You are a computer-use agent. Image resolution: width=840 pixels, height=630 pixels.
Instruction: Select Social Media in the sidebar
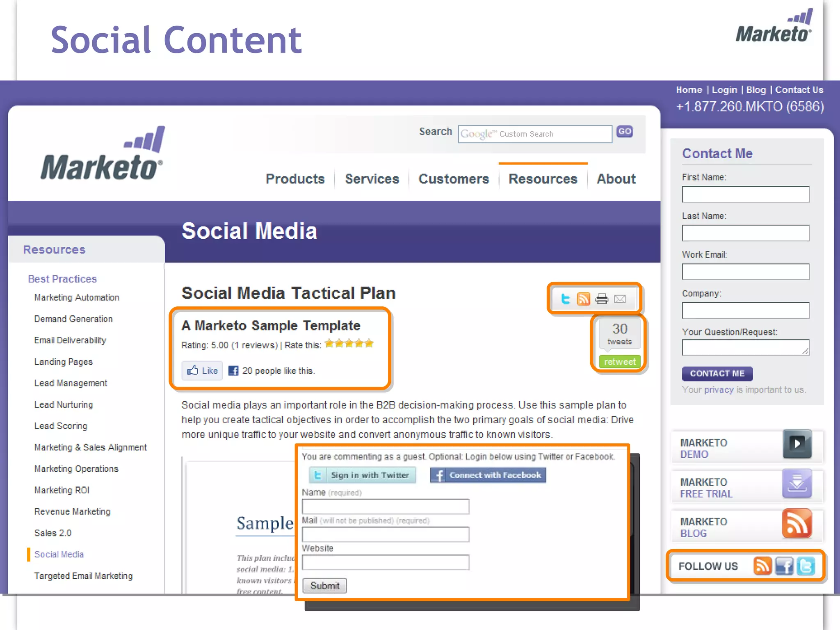(x=59, y=554)
